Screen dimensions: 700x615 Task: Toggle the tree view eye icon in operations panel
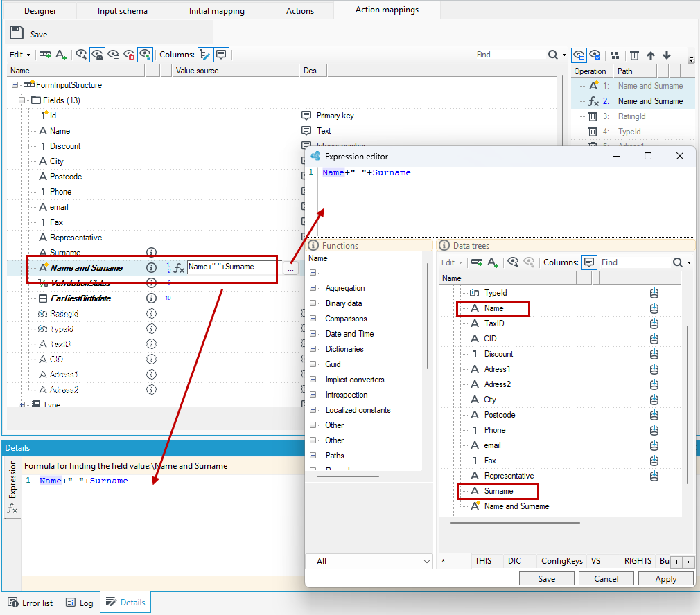coord(579,55)
